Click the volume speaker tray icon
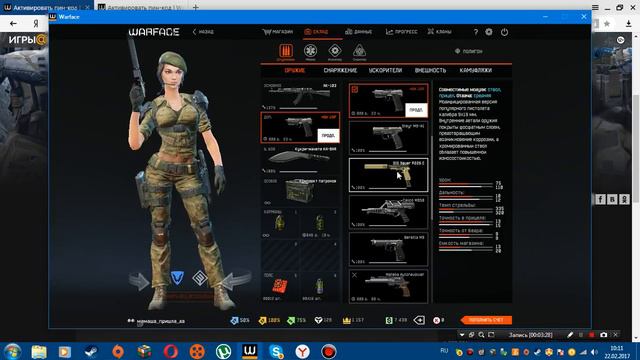Screen dimensions: 640x360 point(594,352)
